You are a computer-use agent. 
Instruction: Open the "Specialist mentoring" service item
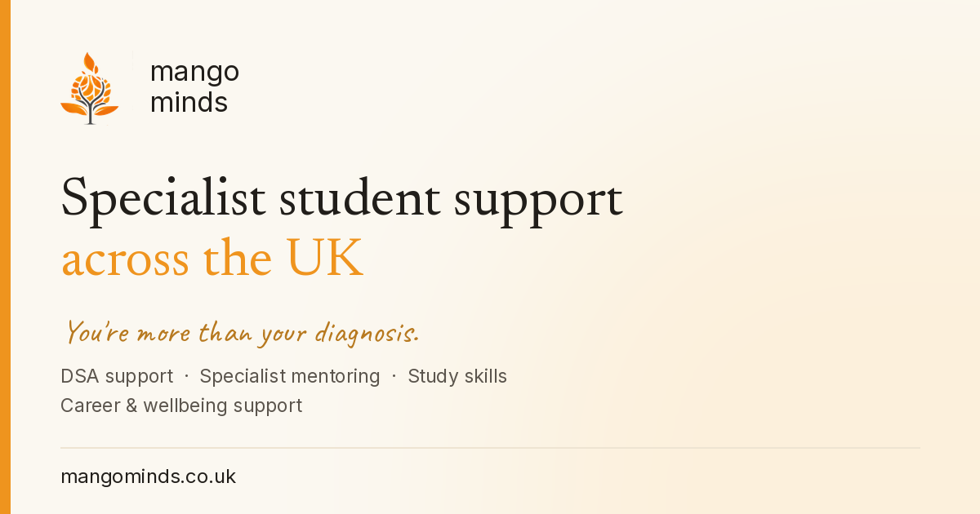pyautogui.click(x=290, y=376)
